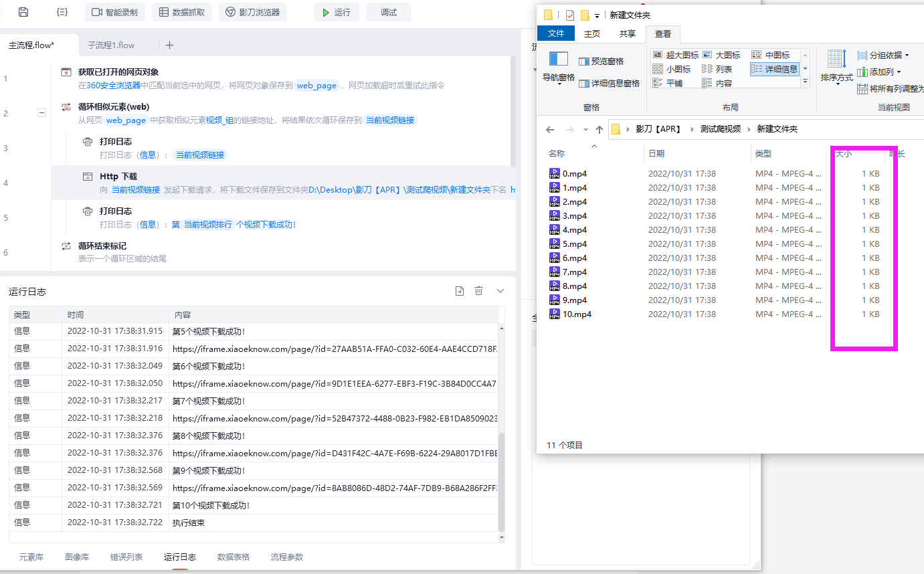Screen dimensions: 924x574
Task: Select the file 0.mp4
Action: tap(575, 174)
